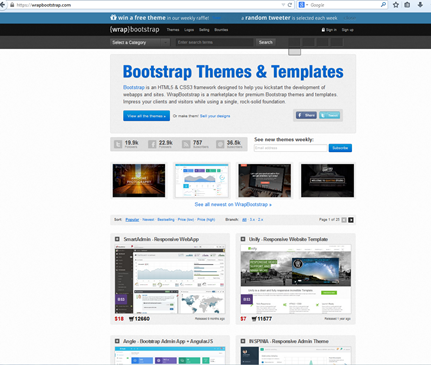
Task: Open SmartAdmin Responsive WebApp preview image
Action: 170,279
